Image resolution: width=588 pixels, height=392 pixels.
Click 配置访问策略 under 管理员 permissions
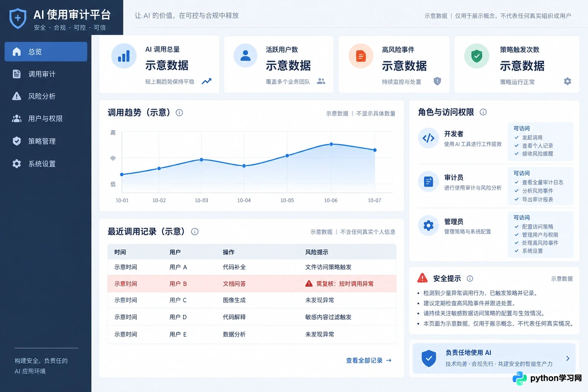pyautogui.click(x=538, y=227)
